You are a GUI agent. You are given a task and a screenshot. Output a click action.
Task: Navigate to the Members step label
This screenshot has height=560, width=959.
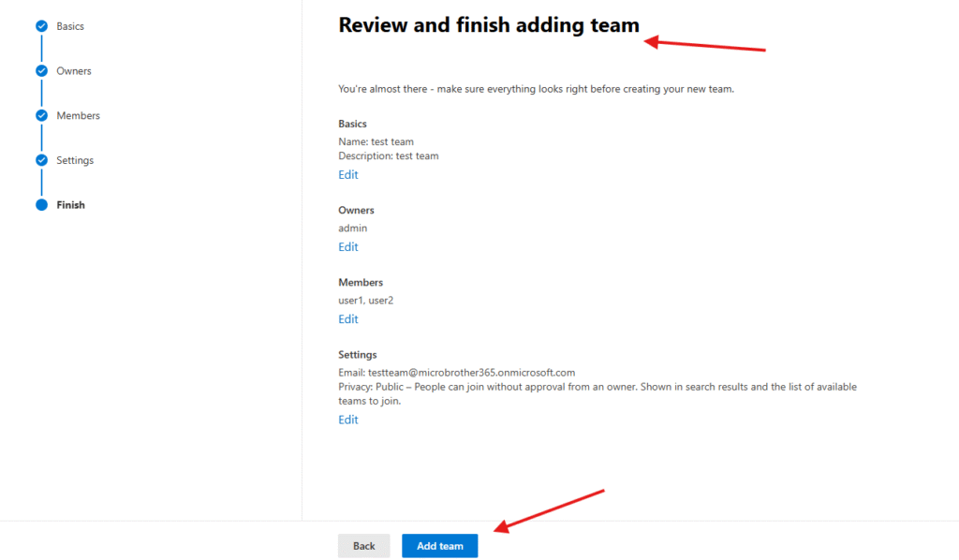(78, 116)
